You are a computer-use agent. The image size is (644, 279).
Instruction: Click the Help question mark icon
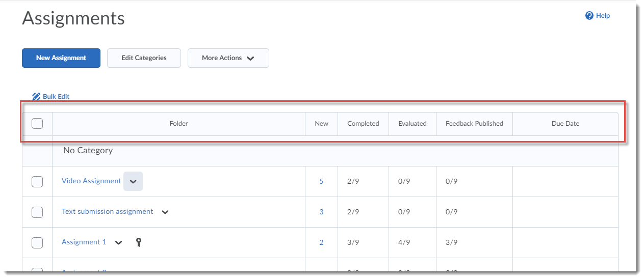(589, 16)
